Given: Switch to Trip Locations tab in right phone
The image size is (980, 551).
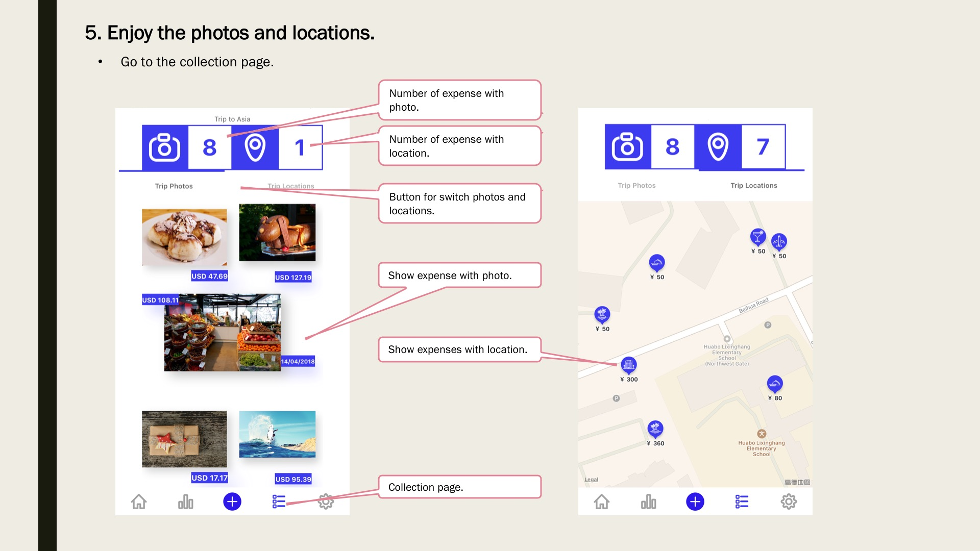Looking at the screenshot, I should [753, 186].
